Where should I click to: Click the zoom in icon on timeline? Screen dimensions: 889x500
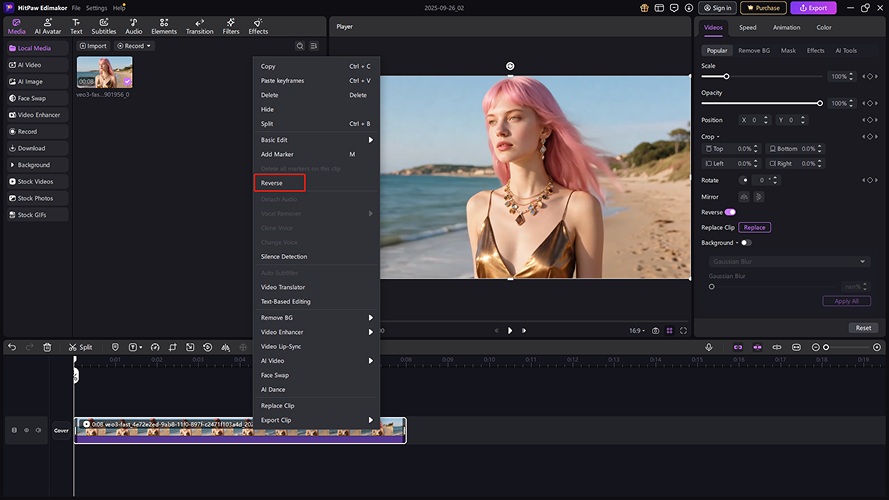click(877, 347)
